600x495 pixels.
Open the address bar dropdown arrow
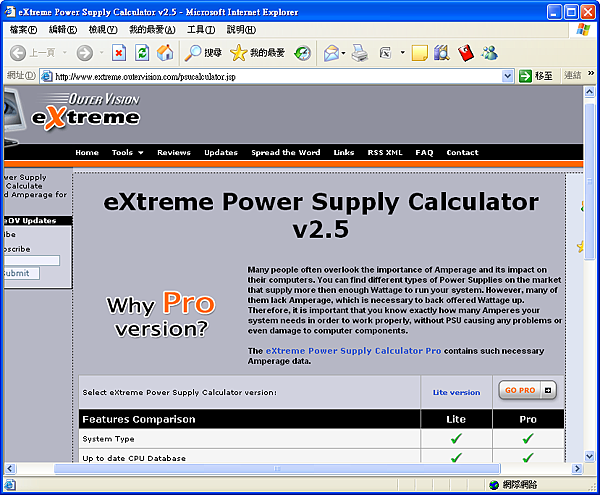point(507,76)
